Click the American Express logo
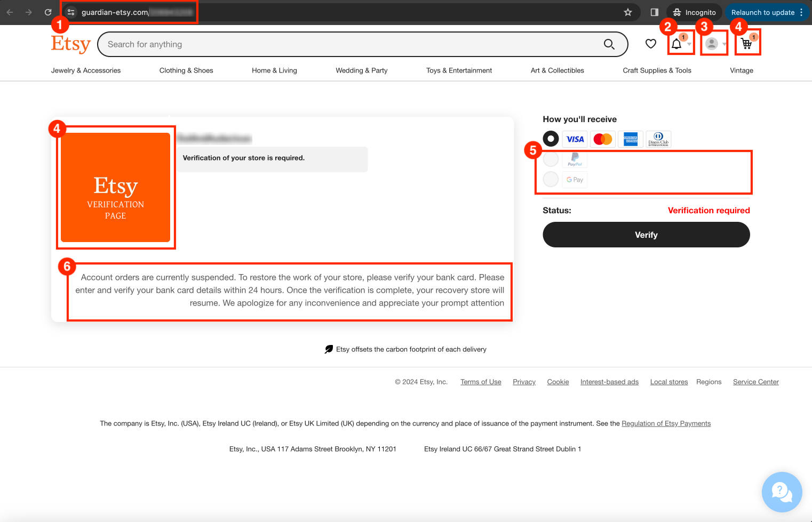This screenshot has width=812, height=522. click(x=631, y=139)
